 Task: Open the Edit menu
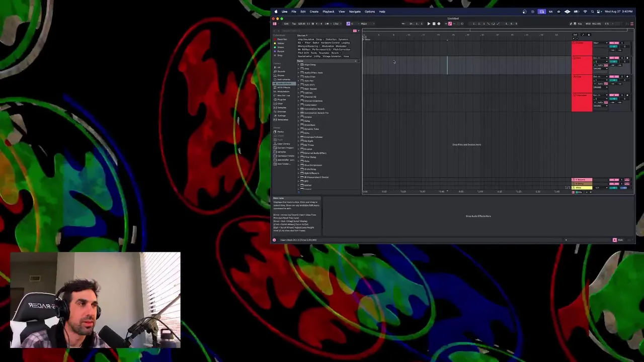(303, 12)
